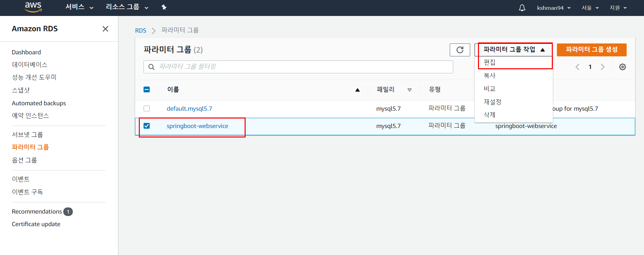644x255 pixels.
Task: Click the RDS breadcrumb link
Action: pyautogui.click(x=141, y=31)
